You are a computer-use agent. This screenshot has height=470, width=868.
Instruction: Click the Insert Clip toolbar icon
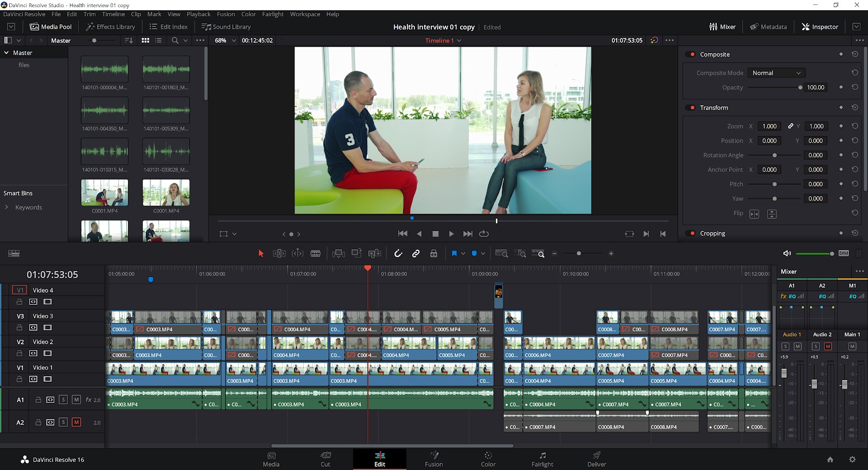[x=339, y=253]
